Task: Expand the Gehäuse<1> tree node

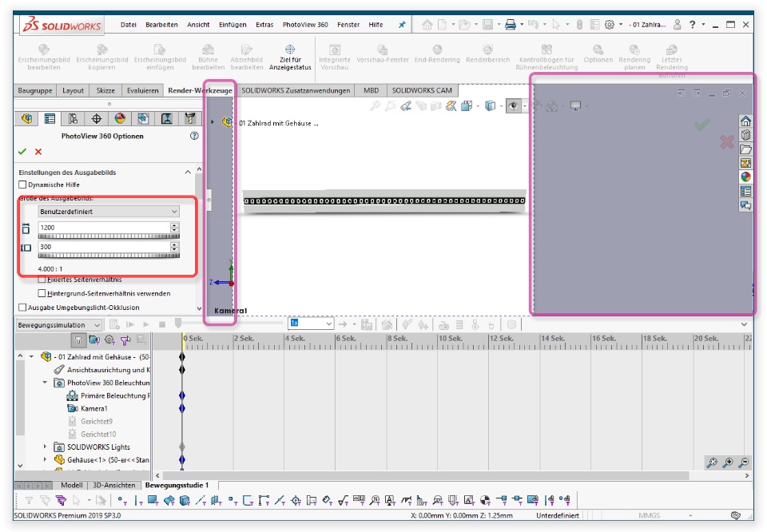Action: tap(45, 459)
